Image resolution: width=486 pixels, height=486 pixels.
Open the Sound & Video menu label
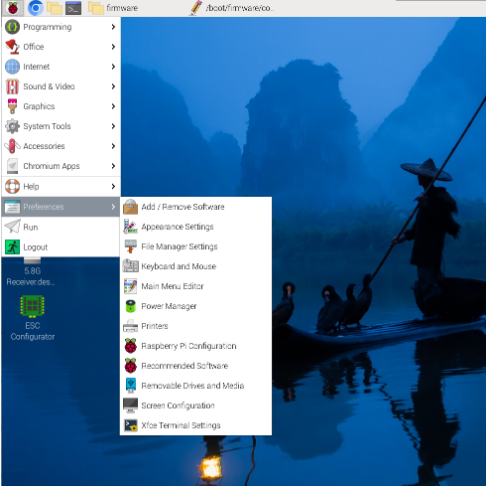pos(49,86)
